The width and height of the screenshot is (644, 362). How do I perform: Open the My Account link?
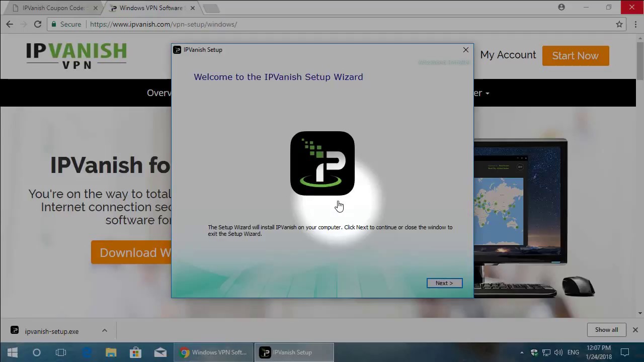[508, 55]
